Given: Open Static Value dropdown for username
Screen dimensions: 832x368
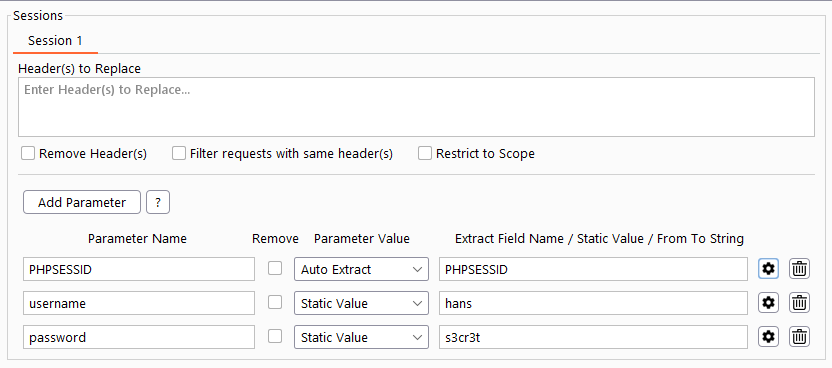Looking at the screenshot, I should pos(361,303).
